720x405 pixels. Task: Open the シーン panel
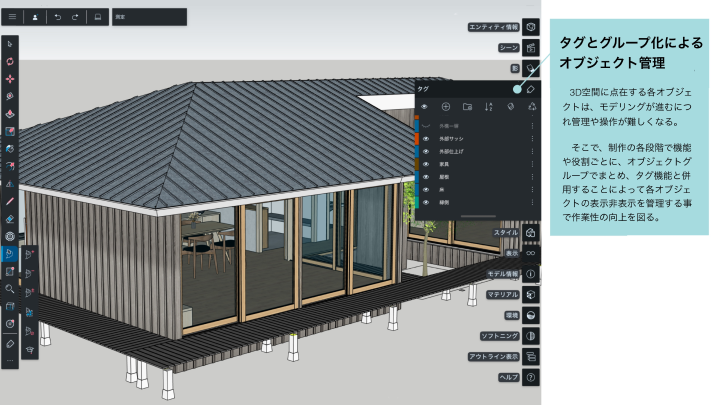tap(531, 47)
